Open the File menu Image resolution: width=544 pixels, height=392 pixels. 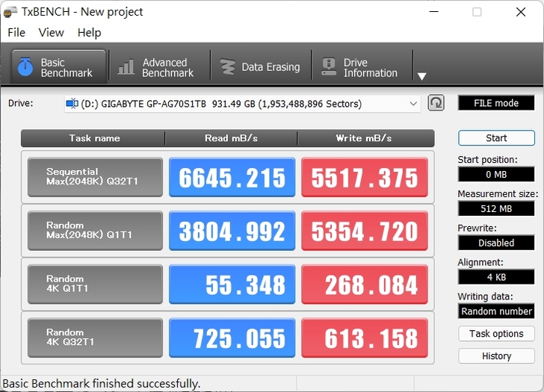[x=16, y=32]
